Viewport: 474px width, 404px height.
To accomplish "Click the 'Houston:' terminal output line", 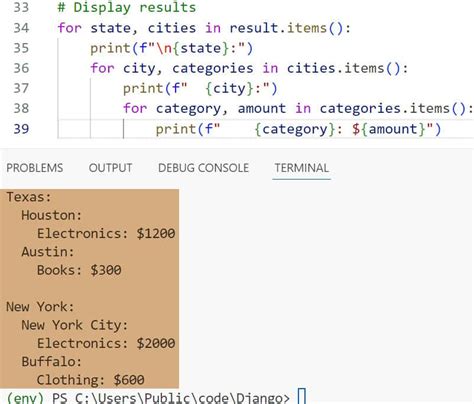I will click(52, 215).
